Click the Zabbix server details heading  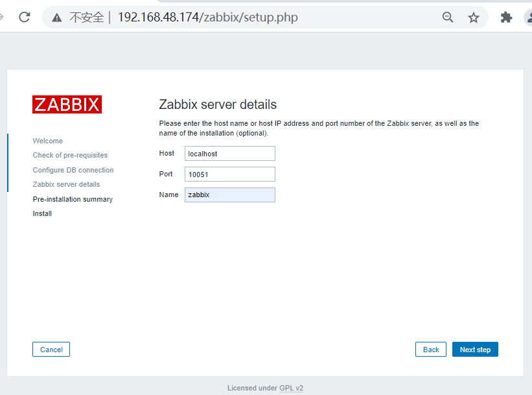pyautogui.click(x=218, y=104)
